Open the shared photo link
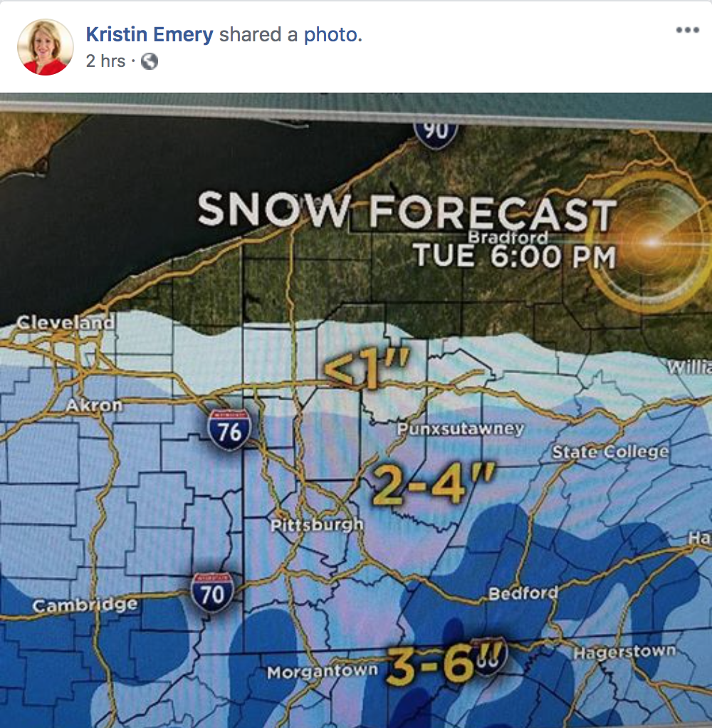Screen dimensions: 712x728 pyautogui.click(x=333, y=35)
